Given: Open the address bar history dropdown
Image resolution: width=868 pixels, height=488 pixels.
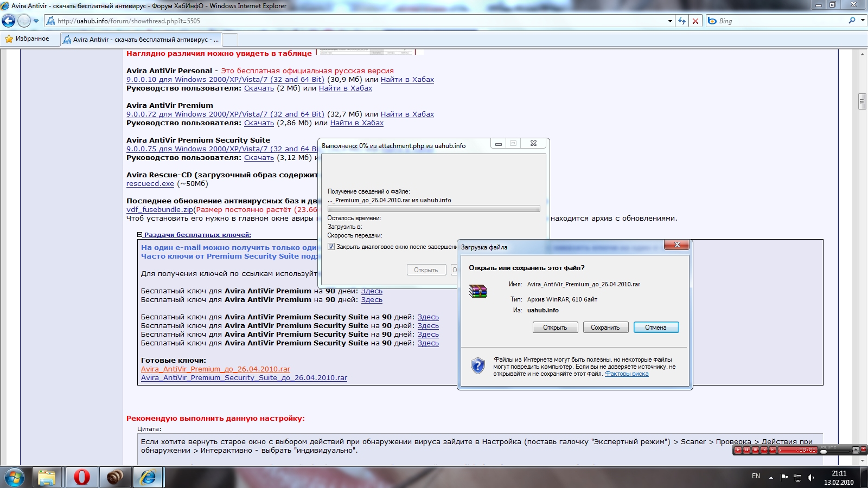Looking at the screenshot, I should [670, 21].
